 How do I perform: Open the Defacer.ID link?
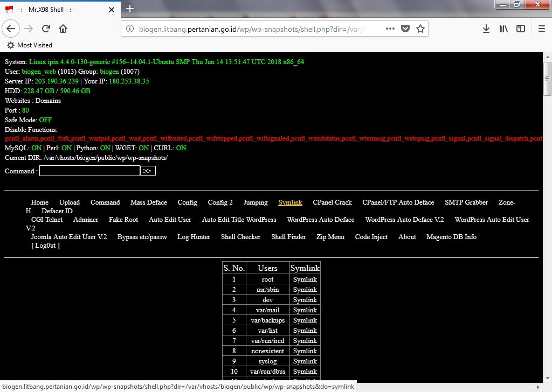click(x=57, y=211)
